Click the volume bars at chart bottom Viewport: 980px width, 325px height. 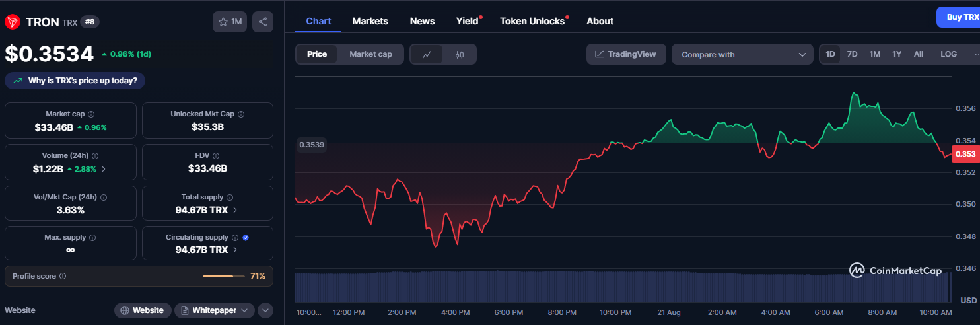click(x=623, y=286)
